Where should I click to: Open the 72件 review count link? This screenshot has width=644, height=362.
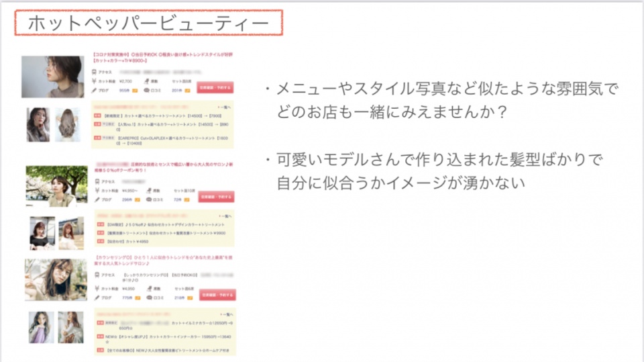tap(177, 200)
